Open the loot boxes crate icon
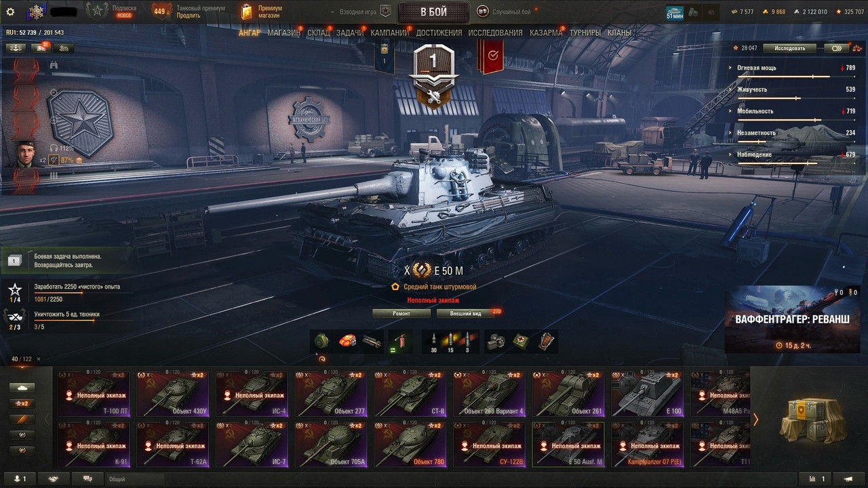Viewport: 868px width, 488px height. [x=809, y=420]
